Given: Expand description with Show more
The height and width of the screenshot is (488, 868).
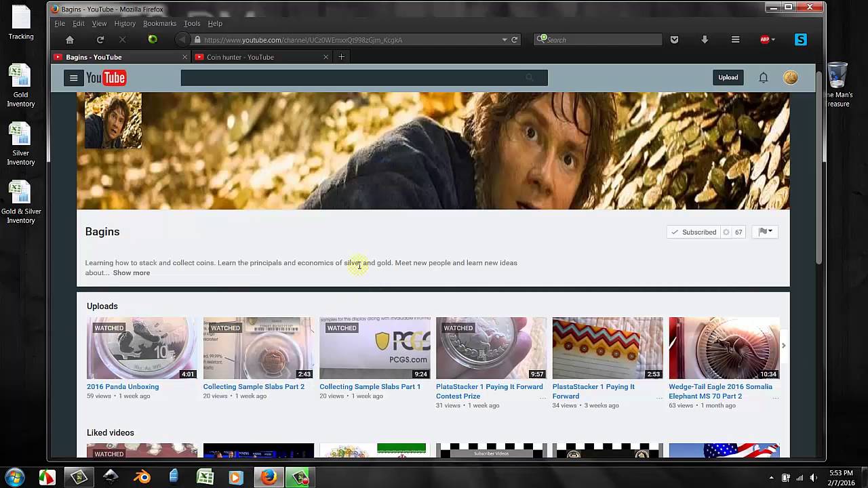Looking at the screenshot, I should point(132,273).
